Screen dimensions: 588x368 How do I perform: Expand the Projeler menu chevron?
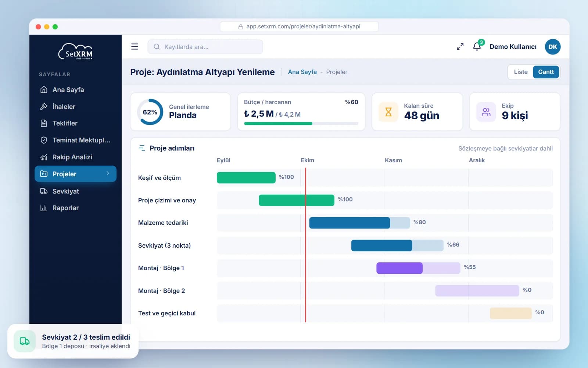click(x=108, y=173)
